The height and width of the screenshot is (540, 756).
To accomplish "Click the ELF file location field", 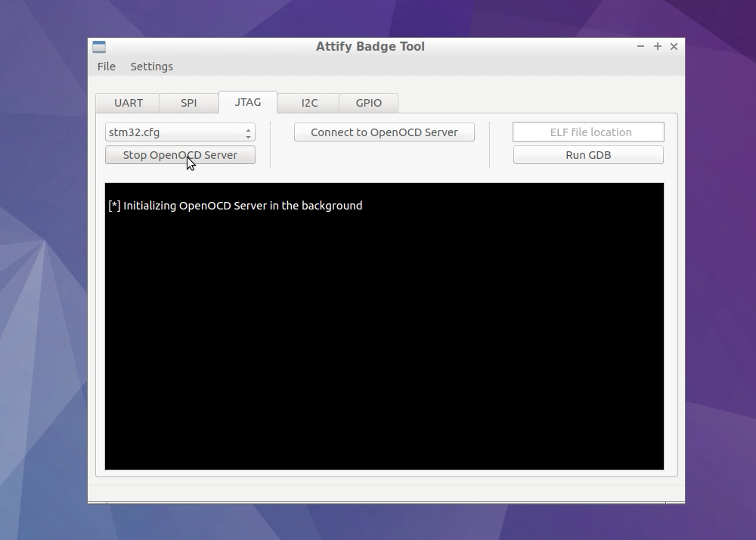I will coord(588,132).
